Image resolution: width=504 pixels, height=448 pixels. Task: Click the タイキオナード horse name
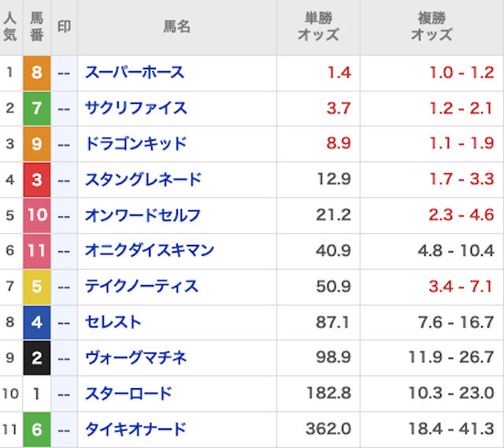[135, 430]
